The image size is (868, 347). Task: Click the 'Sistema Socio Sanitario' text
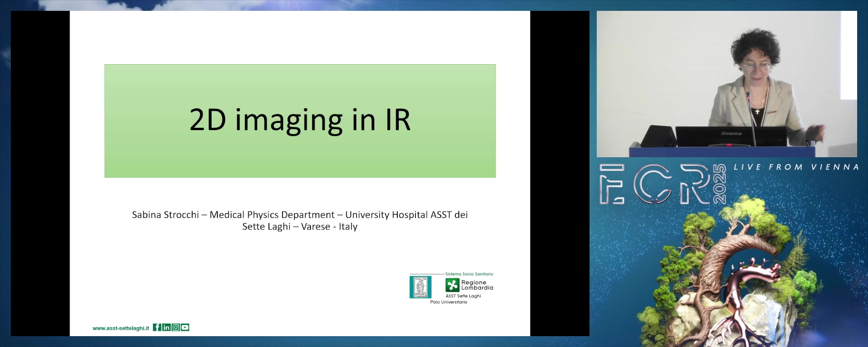469,274
